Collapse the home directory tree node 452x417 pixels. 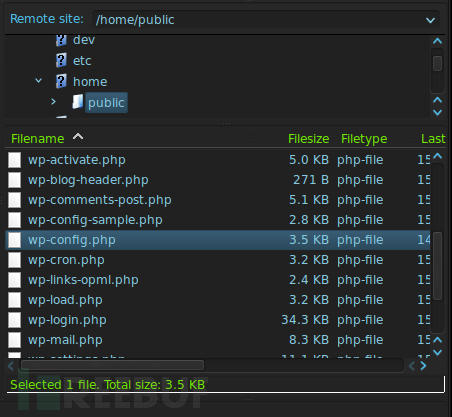[39, 81]
